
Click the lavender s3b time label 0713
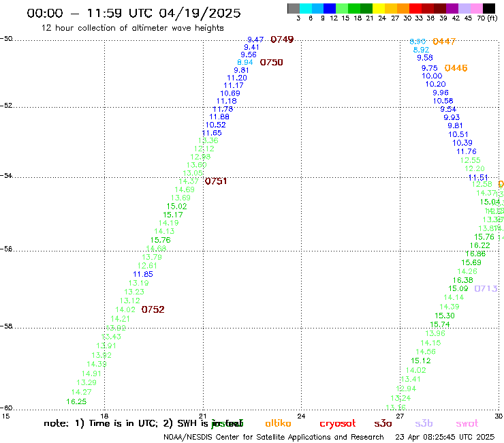(486, 288)
